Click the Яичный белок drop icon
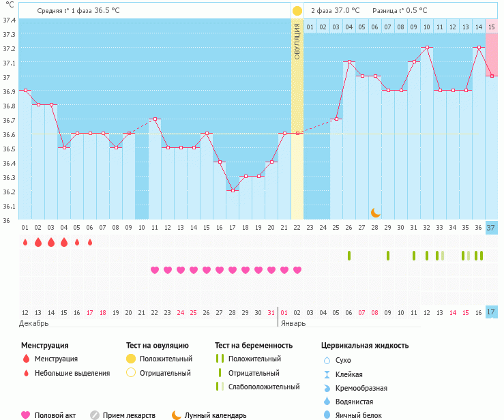 (326, 415)
